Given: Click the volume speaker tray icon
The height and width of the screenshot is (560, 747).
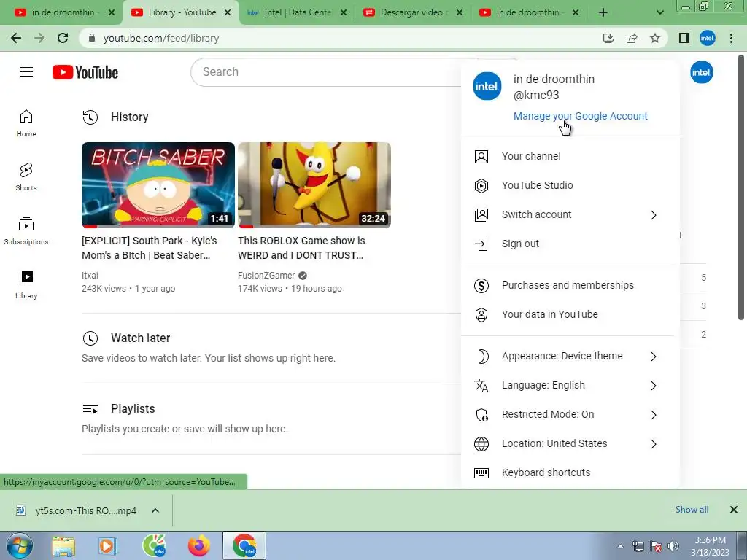Looking at the screenshot, I should click(x=673, y=546).
